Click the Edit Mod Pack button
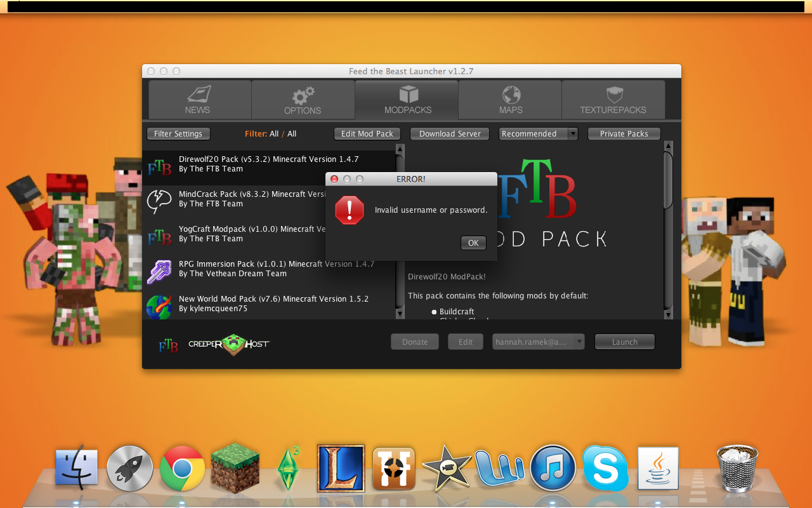 pos(367,134)
